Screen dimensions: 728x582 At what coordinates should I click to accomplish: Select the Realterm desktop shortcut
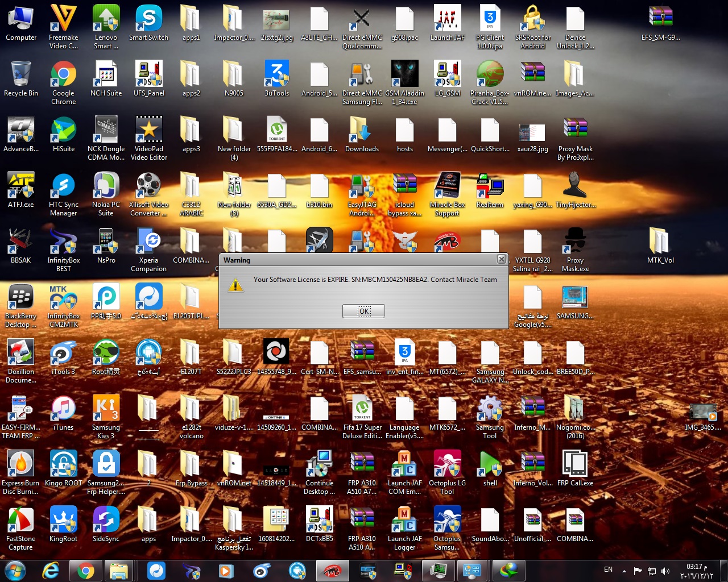490,190
